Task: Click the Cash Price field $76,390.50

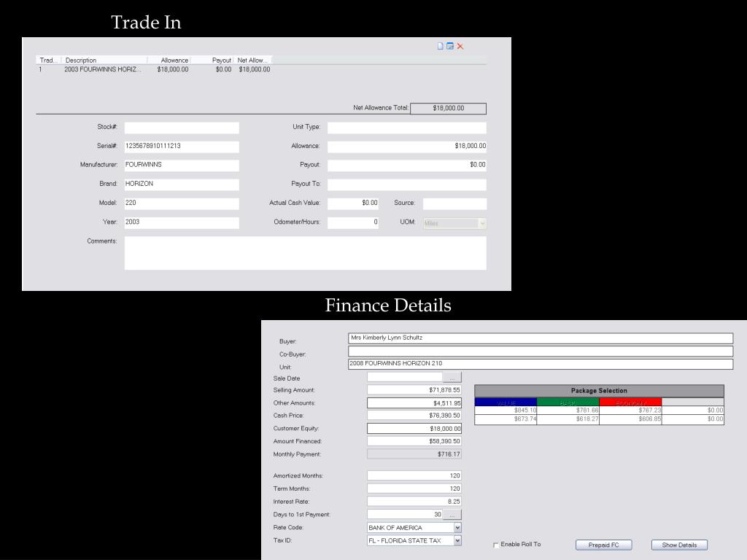Action: [414, 415]
